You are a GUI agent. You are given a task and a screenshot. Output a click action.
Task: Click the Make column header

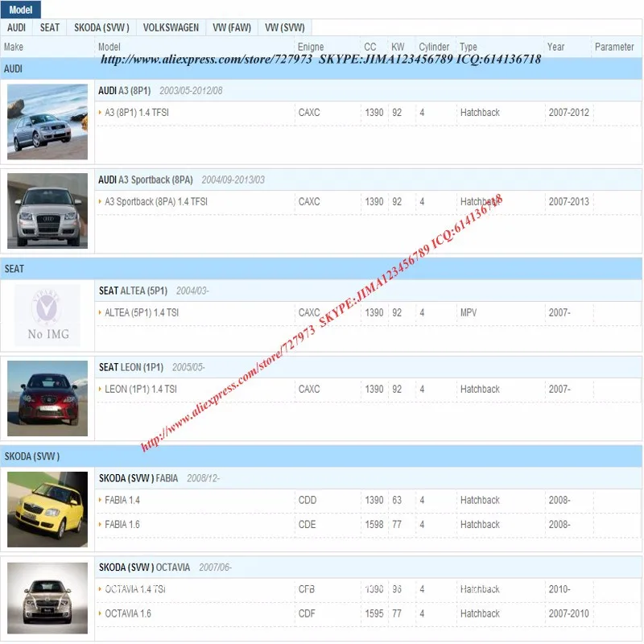tap(14, 47)
